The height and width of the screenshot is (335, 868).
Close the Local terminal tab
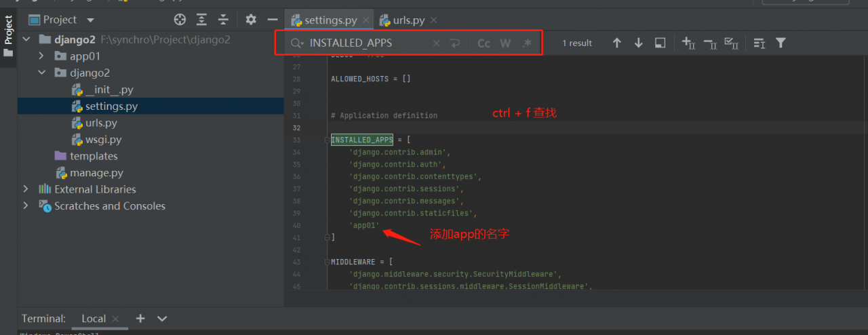116,319
